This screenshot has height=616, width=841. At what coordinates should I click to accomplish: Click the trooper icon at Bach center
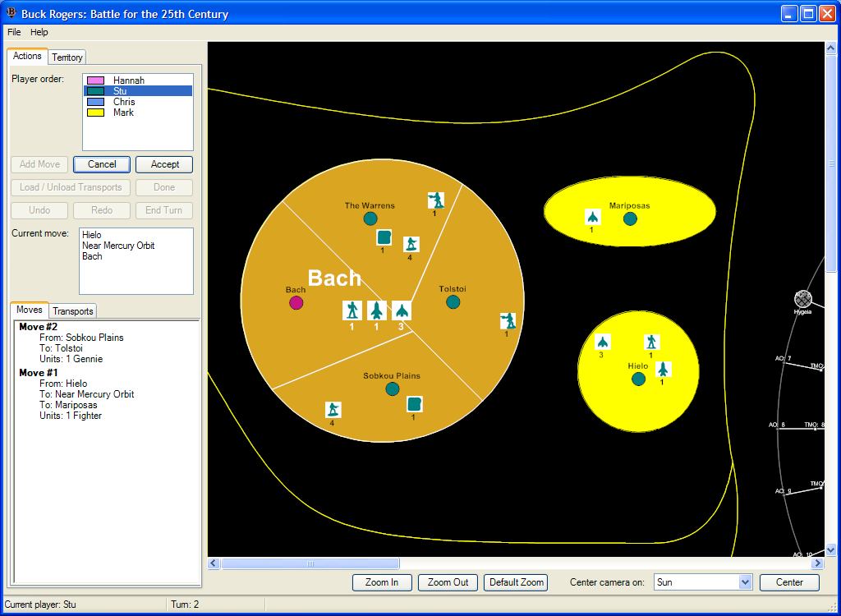pyautogui.click(x=352, y=310)
